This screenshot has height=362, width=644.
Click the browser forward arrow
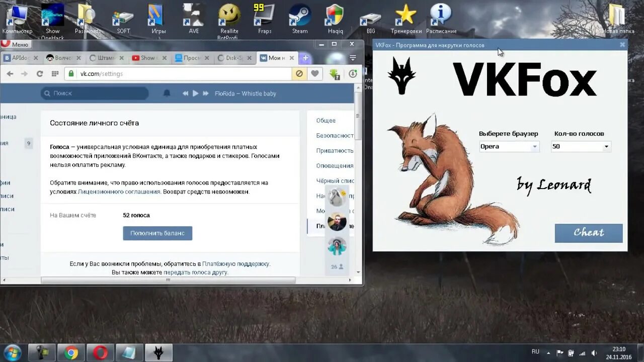(24, 73)
